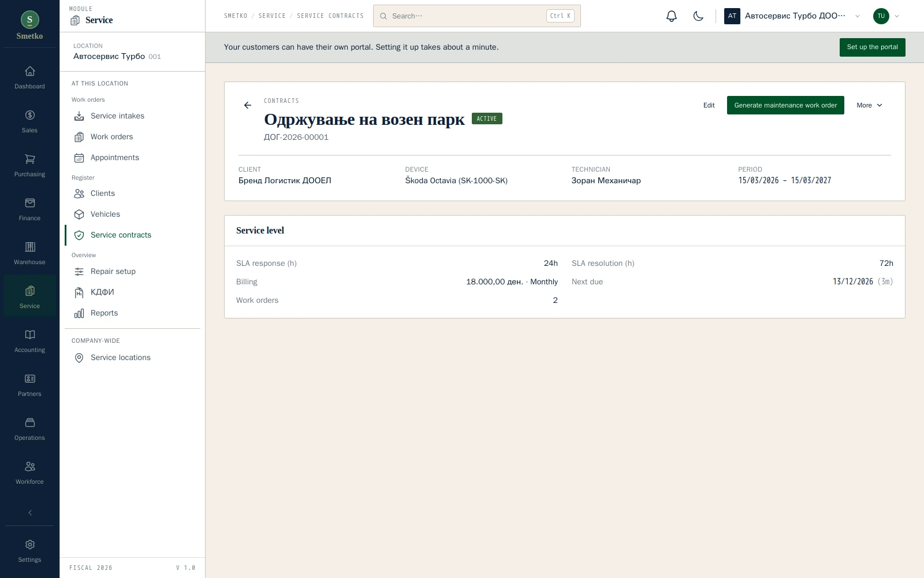This screenshot has width=924, height=578.
Task: Open the TU user menu
Action: pyautogui.click(x=886, y=16)
